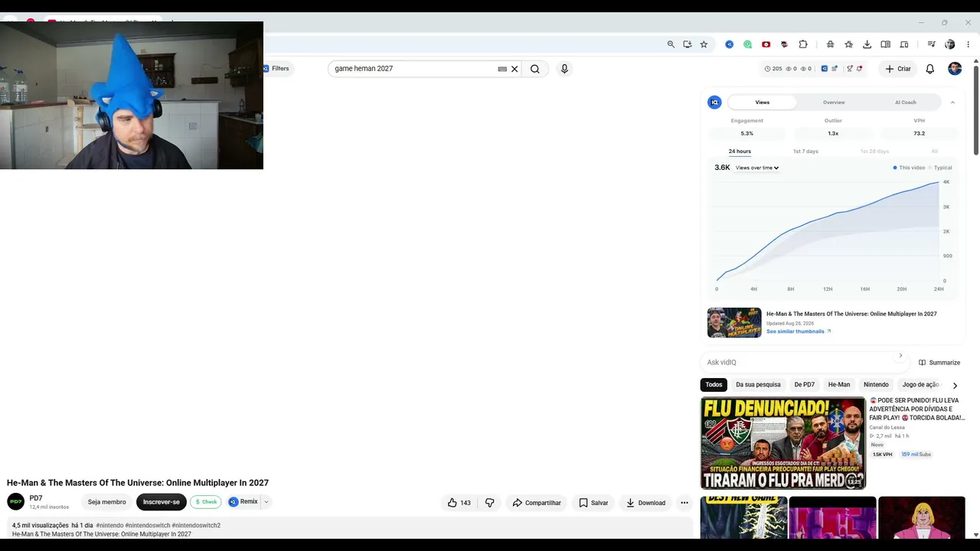This screenshot has width=980, height=551.
Task: Open the green extension icon in the browser toolbar
Action: click(748, 44)
